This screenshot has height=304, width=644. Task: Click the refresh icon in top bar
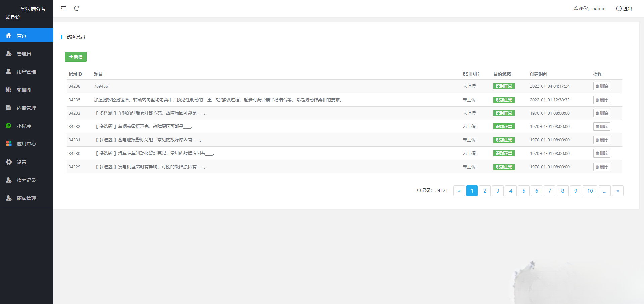[x=77, y=8]
